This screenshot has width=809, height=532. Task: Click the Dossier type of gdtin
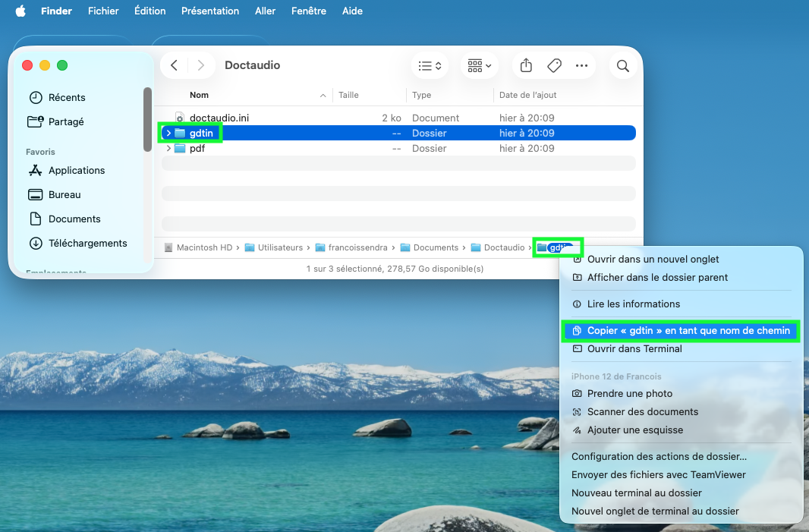(430, 133)
